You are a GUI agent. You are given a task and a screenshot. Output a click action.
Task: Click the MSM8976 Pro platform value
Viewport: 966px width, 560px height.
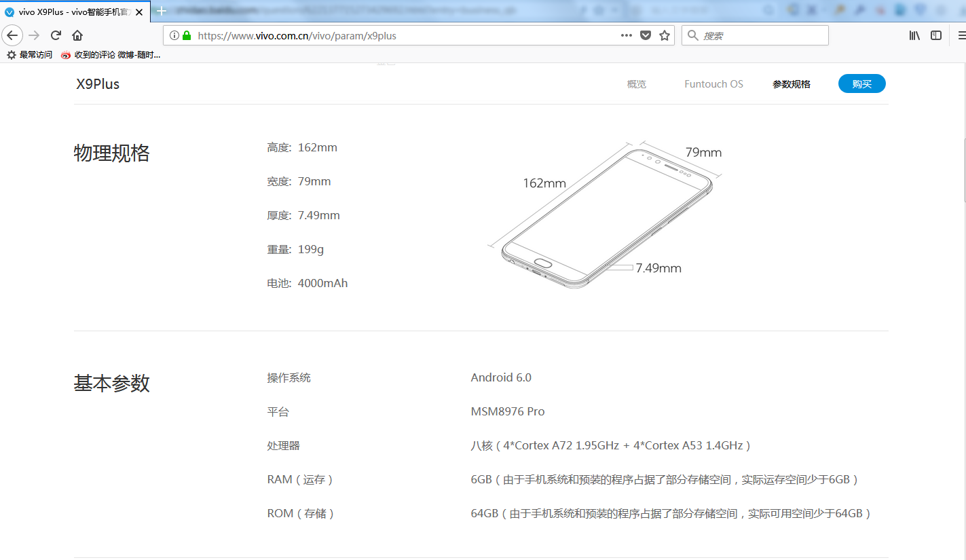click(x=508, y=411)
